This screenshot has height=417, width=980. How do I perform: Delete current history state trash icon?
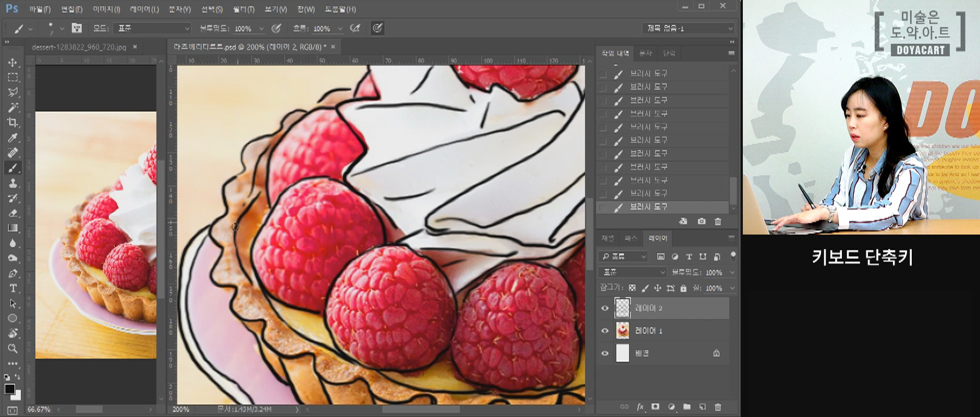click(718, 222)
